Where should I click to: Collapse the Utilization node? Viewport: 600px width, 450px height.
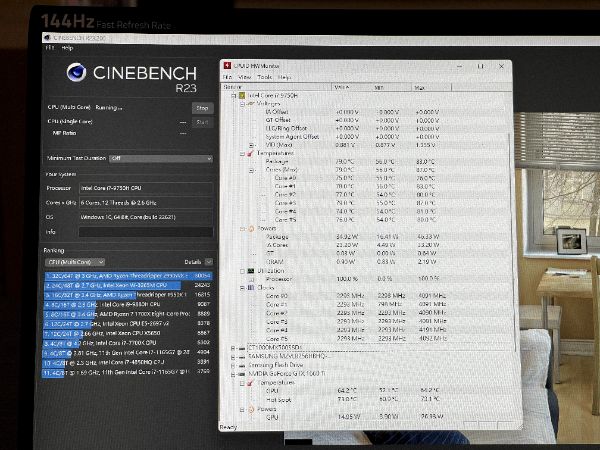pyautogui.click(x=242, y=271)
